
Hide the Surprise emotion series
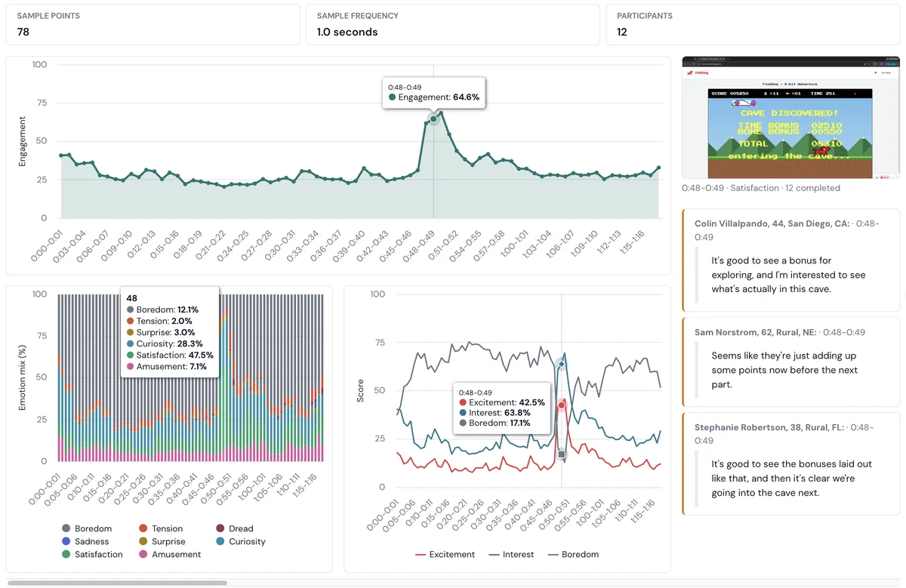(x=162, y=541)
